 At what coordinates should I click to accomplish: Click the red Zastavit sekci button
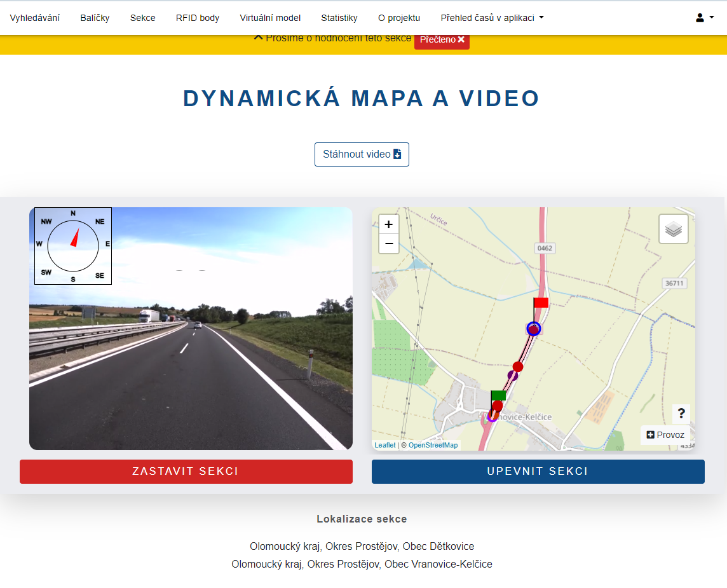click(x=186, y=472)
